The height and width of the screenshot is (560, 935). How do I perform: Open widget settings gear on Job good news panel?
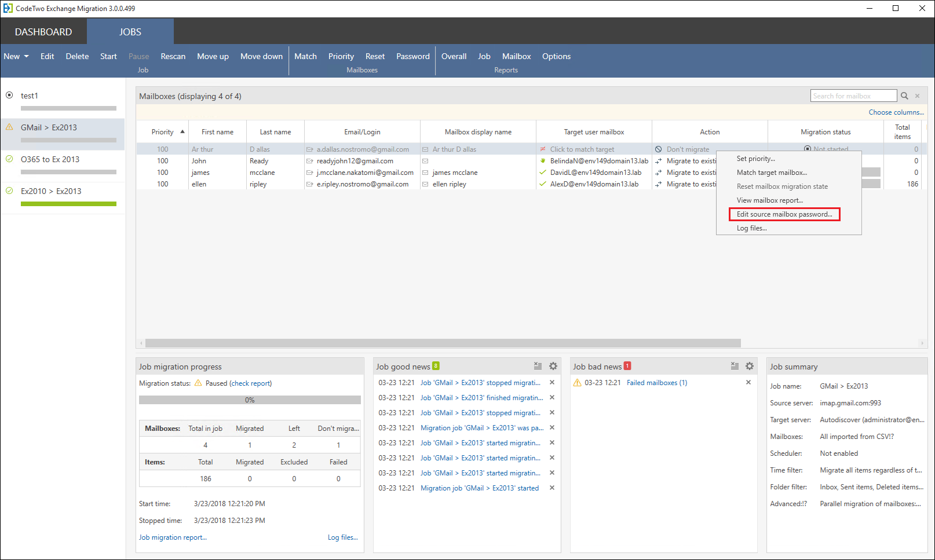click(x=553, y=366)
